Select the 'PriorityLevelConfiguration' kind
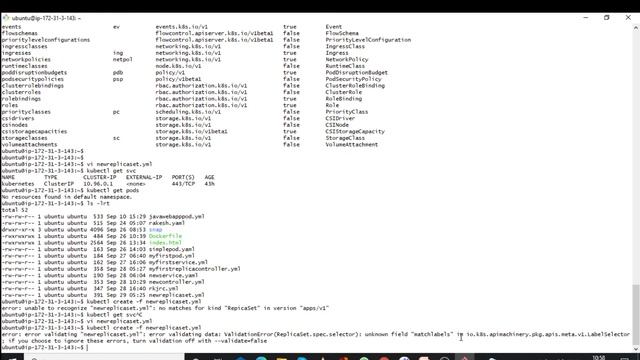Screen dimensions: 640x360 pyautogui.click(x=368, y=40)
